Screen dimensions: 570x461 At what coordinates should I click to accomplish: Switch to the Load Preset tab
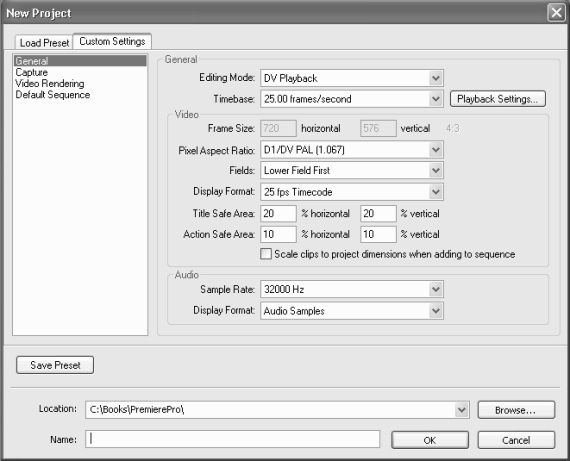pos(44,43)
